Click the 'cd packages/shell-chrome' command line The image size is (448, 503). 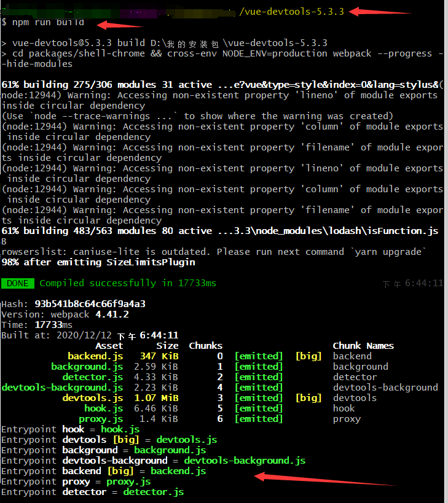[222, 59]
